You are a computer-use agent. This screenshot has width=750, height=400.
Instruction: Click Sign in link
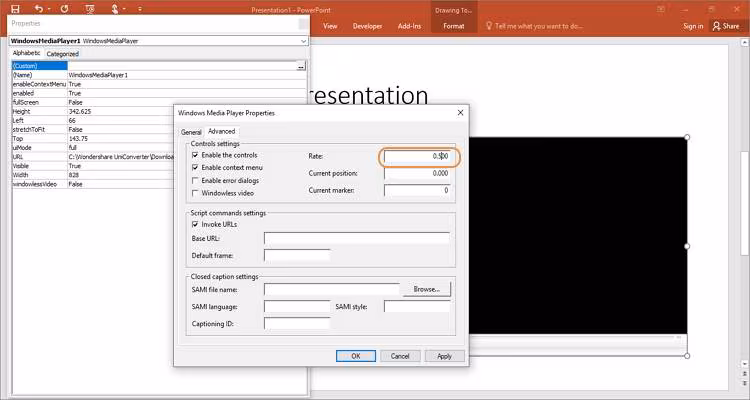click(693, 26)
